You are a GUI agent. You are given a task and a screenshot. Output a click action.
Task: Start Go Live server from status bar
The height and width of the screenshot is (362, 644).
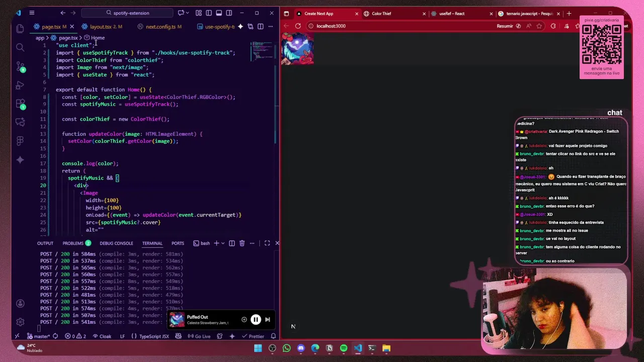[x=199, y=336]
